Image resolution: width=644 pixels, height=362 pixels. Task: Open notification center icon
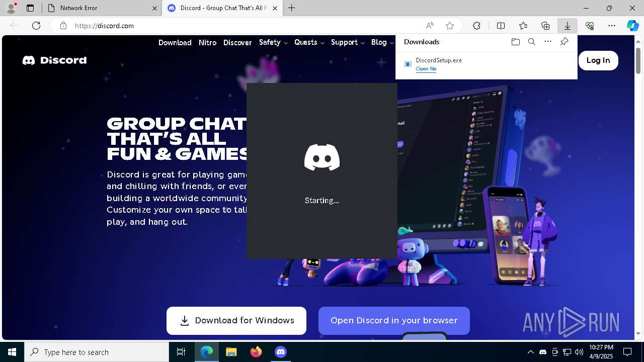pyautogui.click(x=627, y=352)
